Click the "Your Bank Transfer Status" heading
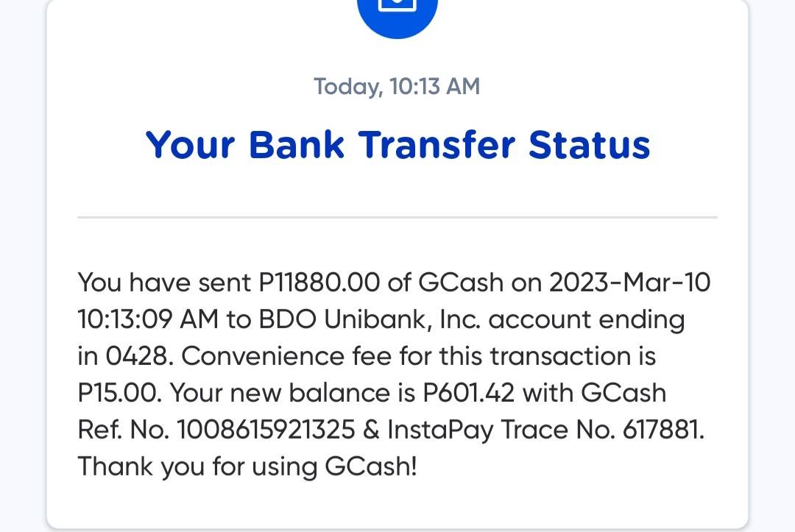 click(397, 144)
